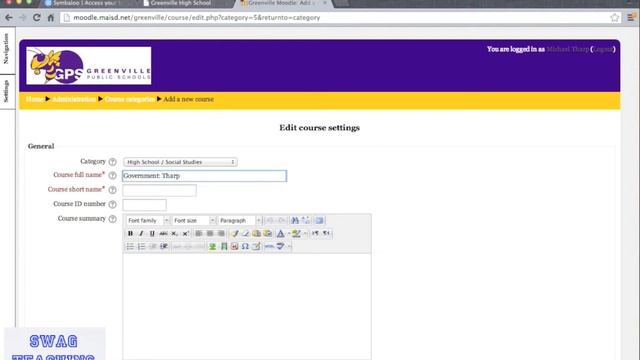The width and height of the screenshot is (640, 360).
Task: Toggle the spellchecker icon
Action: pyautogui.click(x=280, y=247)
